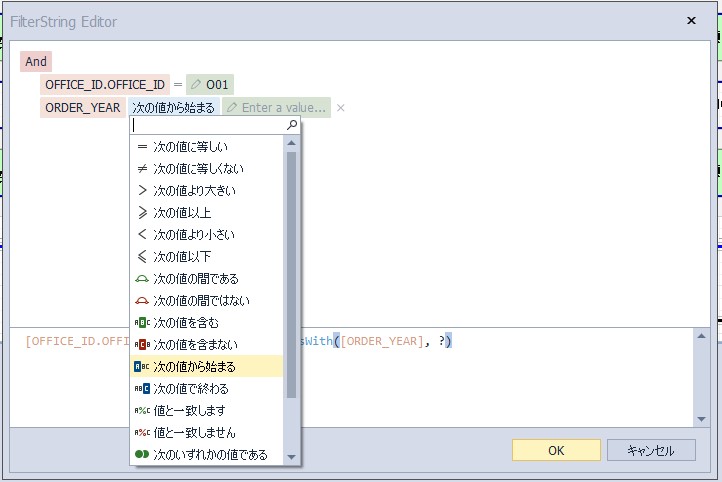Click the not-equal icon for 次の値に等しくない
Screen dimensions: 722x482
pos(142,169)
